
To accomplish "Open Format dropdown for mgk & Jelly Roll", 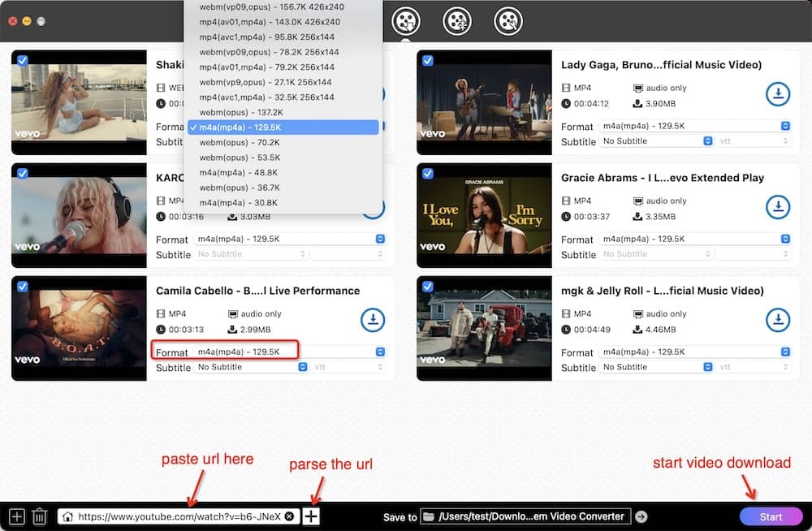I will (x=694, y=352).
